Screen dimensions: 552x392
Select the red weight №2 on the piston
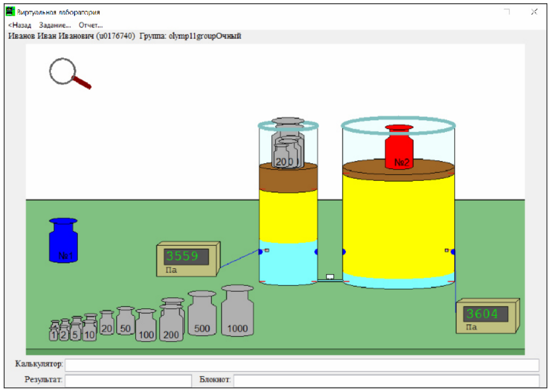[x=399, y=147]
